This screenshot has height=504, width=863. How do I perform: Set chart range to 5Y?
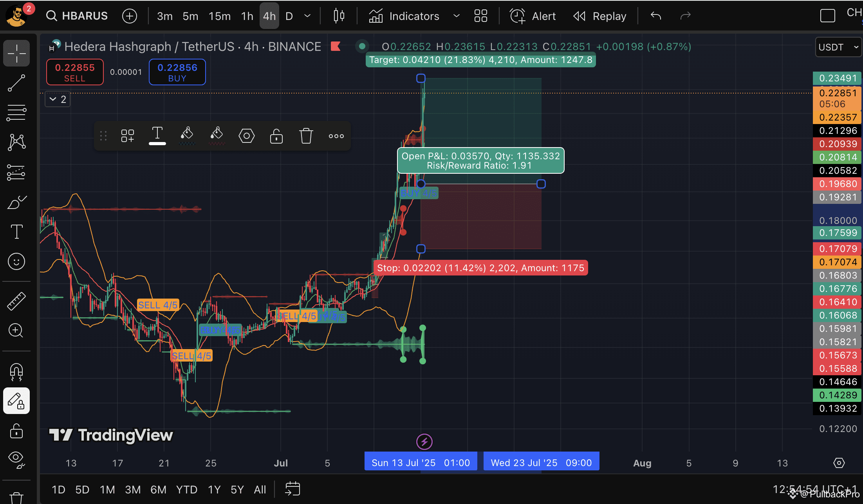click(x=237, y=490)
